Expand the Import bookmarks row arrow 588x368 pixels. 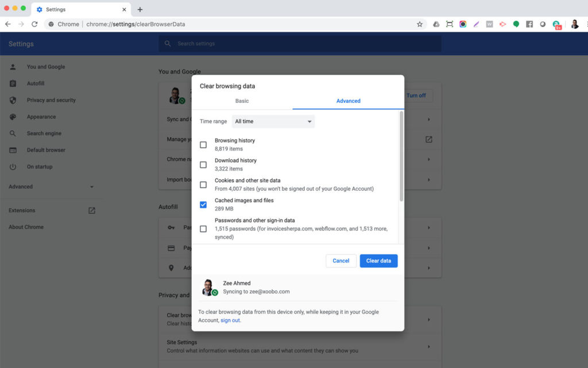(428, 179)
